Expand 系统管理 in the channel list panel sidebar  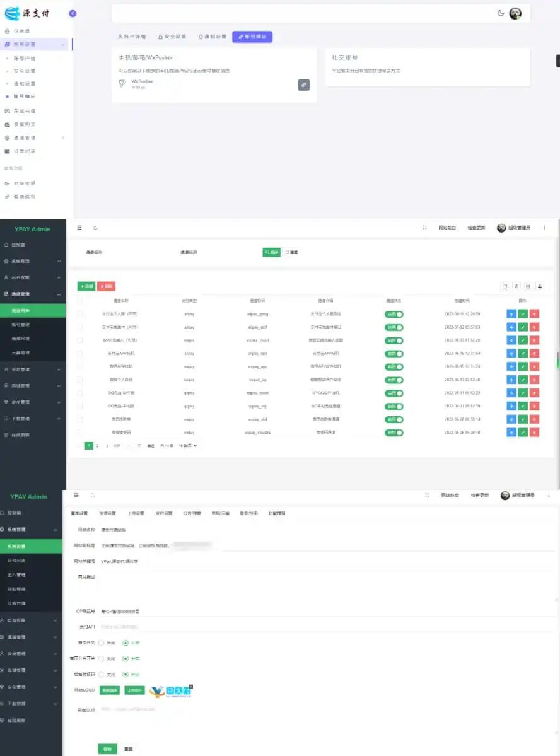pyautogui.click(x=32, y=261)
